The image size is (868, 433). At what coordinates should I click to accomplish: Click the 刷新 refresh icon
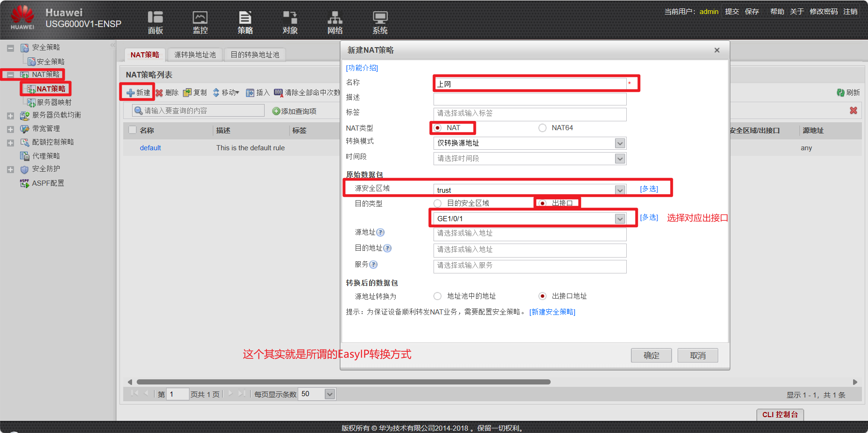click(840, 93)
